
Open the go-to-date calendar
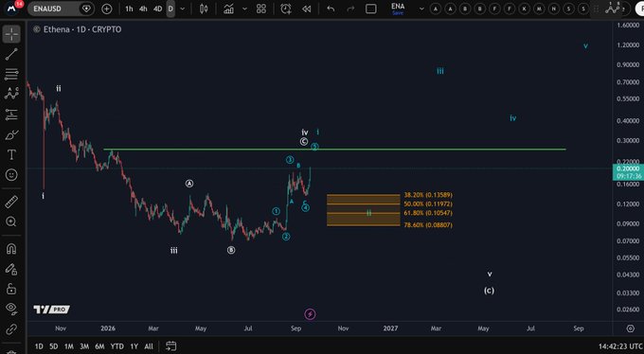pos(171,346)
